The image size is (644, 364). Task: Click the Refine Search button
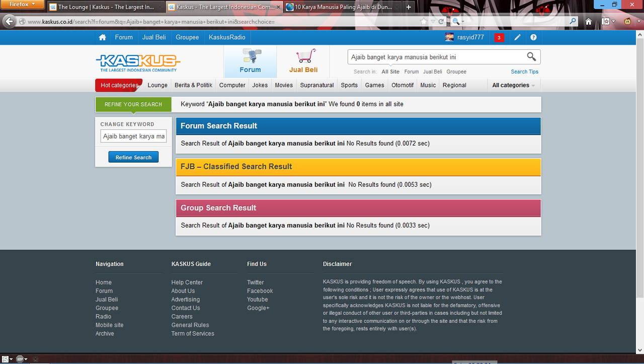coord(133,157)
